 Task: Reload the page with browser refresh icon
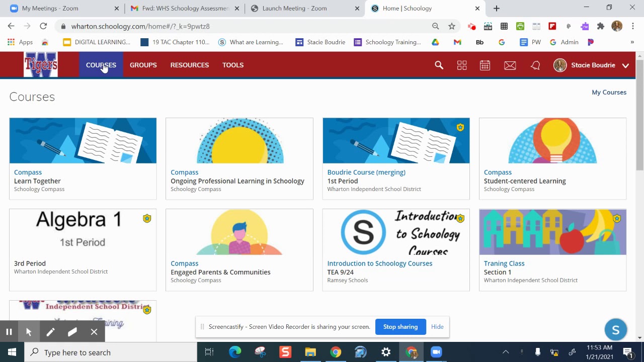43,26
